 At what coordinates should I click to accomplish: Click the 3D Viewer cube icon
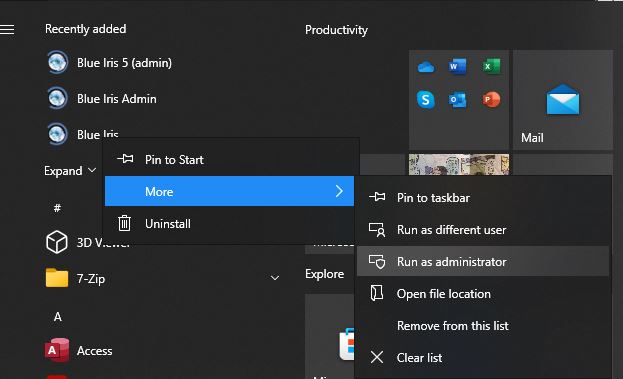(x=56, y=242)
